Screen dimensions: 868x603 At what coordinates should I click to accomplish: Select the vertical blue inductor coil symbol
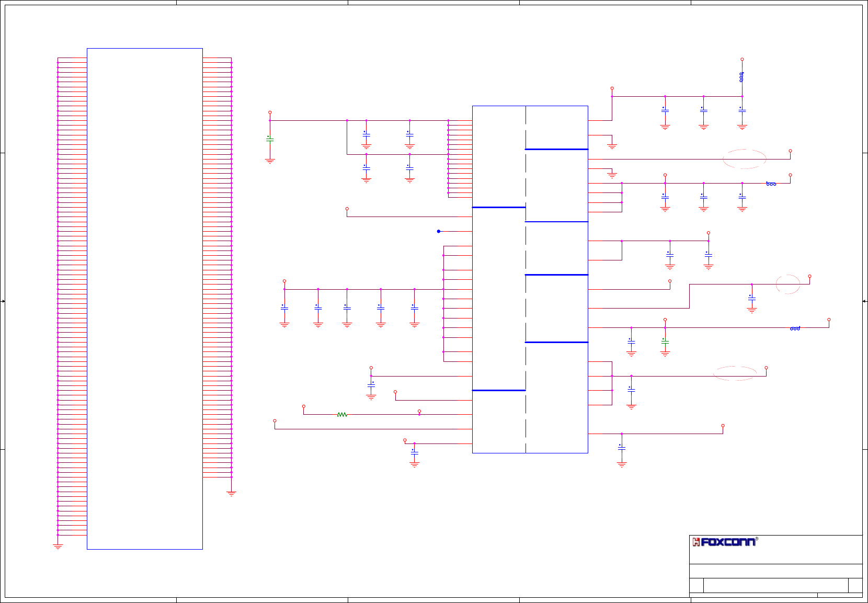click(x=741, y=77)
